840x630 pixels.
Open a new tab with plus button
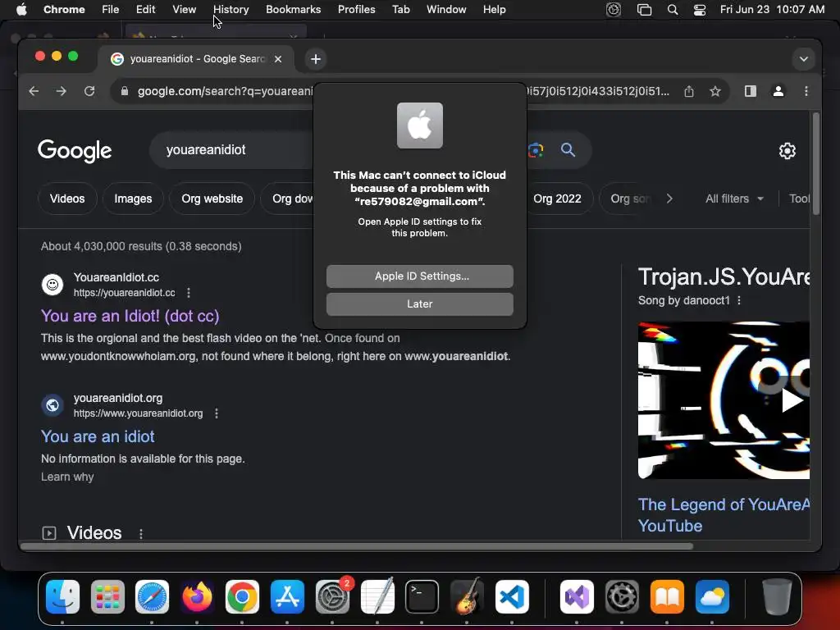[x=316, y=59]
